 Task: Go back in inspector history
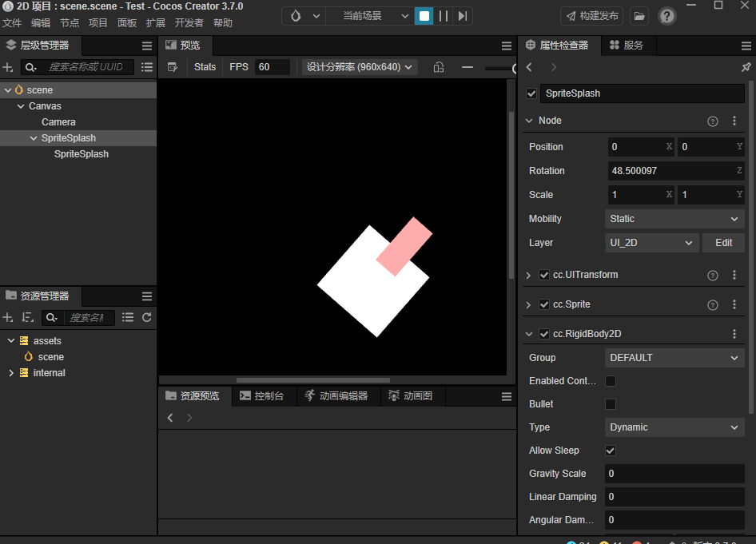pyautogui.click(x=529, y=67)
